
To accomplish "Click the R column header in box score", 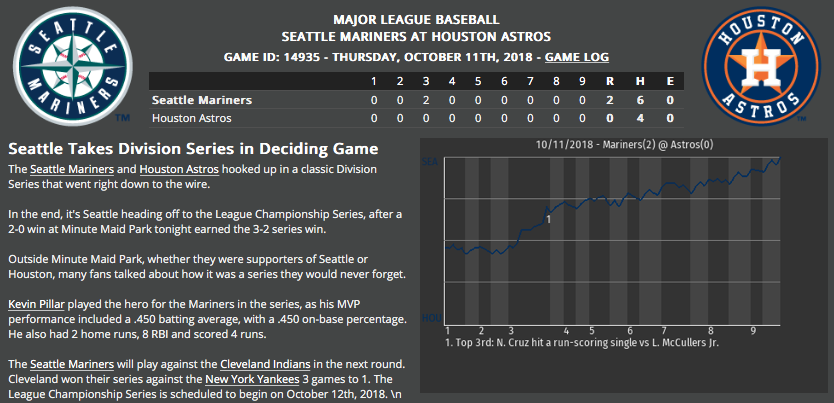I will coord(610,81).
